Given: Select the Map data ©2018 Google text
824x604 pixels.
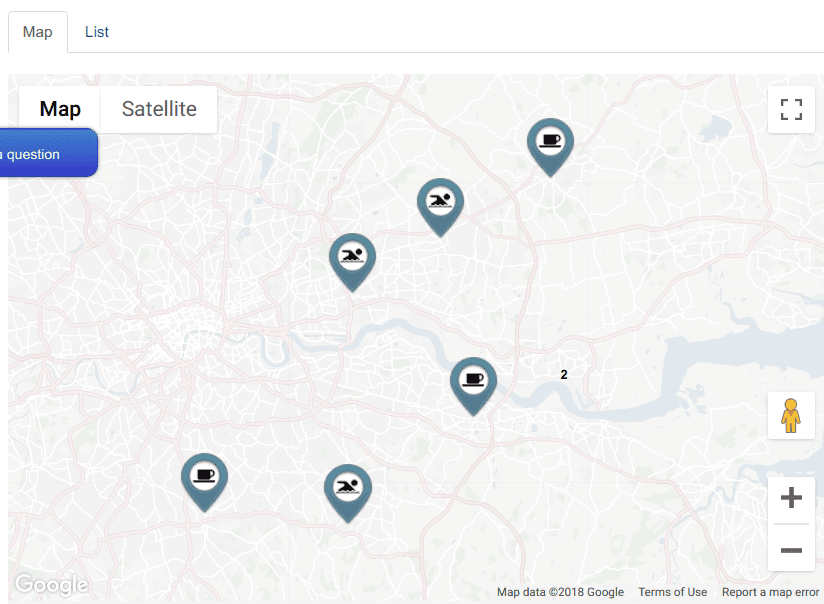Looking at the screenshot, I should click(560, 592).
